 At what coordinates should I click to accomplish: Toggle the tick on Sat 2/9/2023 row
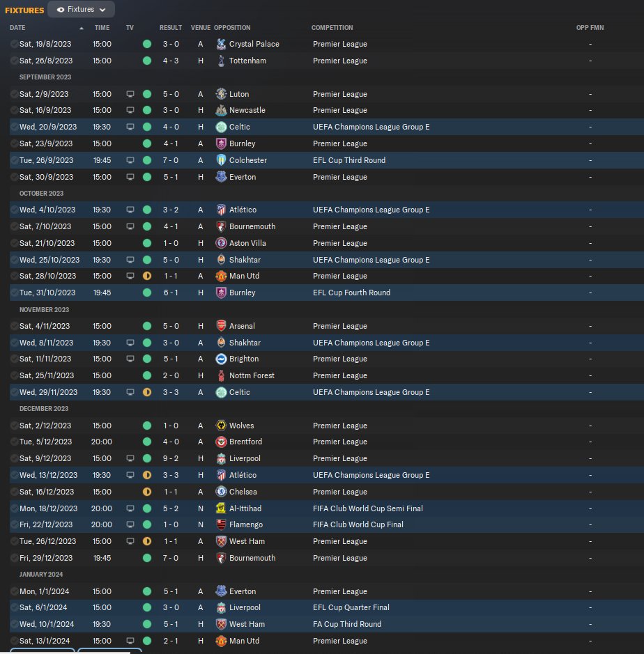14,94
